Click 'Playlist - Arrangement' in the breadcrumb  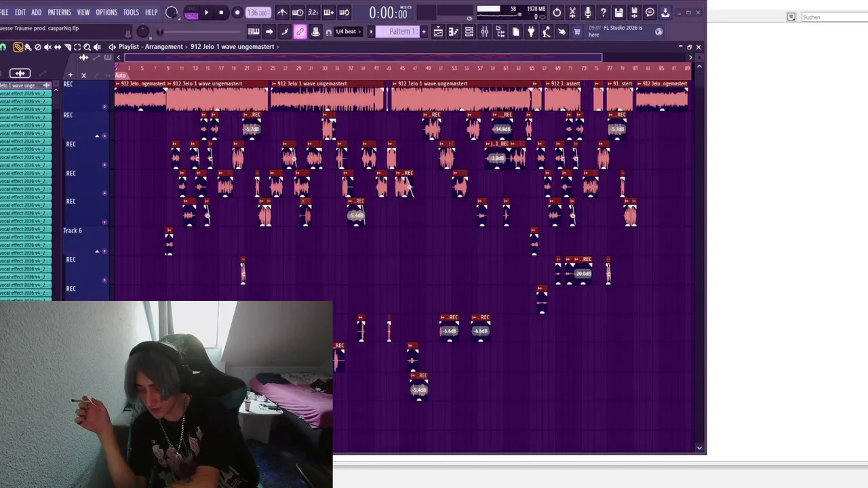151,47
